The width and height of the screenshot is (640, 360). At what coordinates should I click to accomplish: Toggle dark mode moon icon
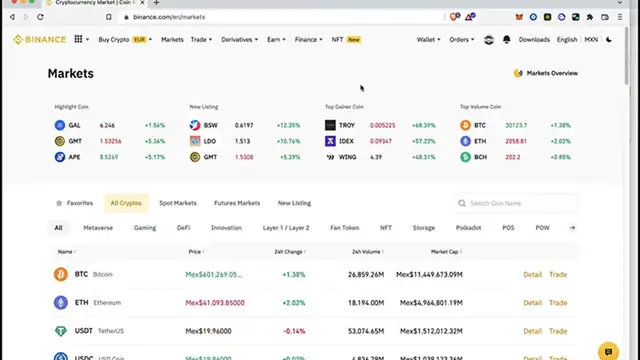(609, 40)
